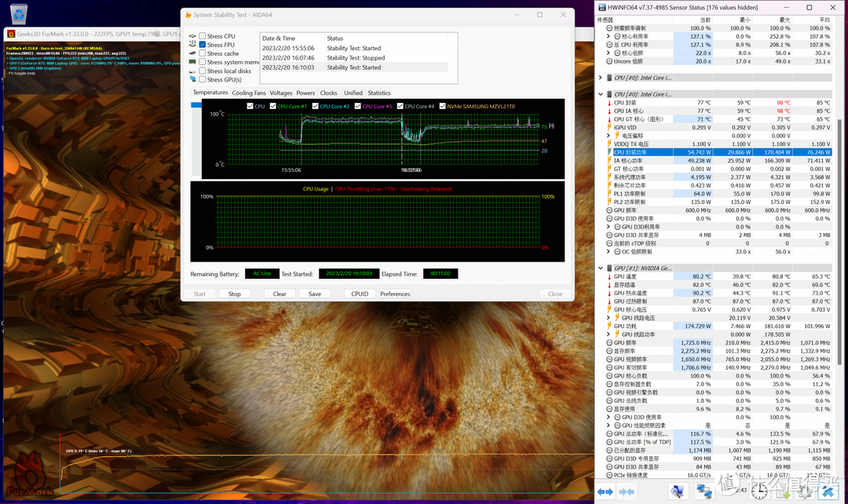The width and height of the screenshot is (848, 504).
Task: Enable the Stress system memory checkbox
Action: coord(203,62)
